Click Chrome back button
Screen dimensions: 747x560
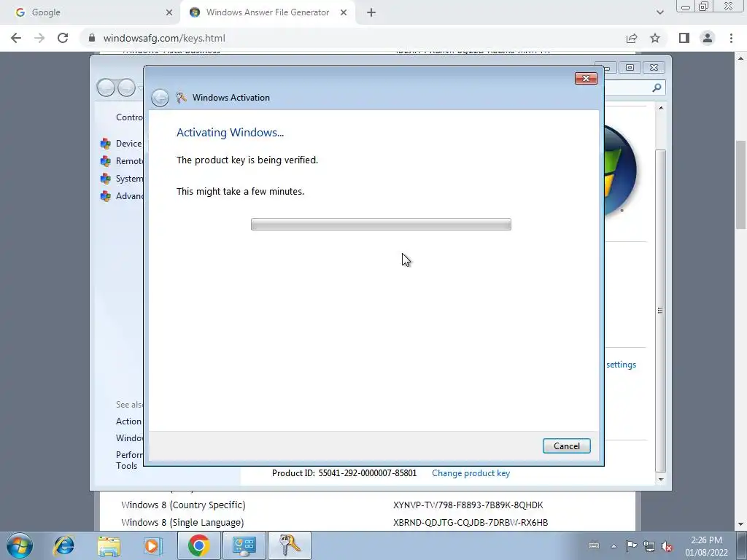point(16,38)
